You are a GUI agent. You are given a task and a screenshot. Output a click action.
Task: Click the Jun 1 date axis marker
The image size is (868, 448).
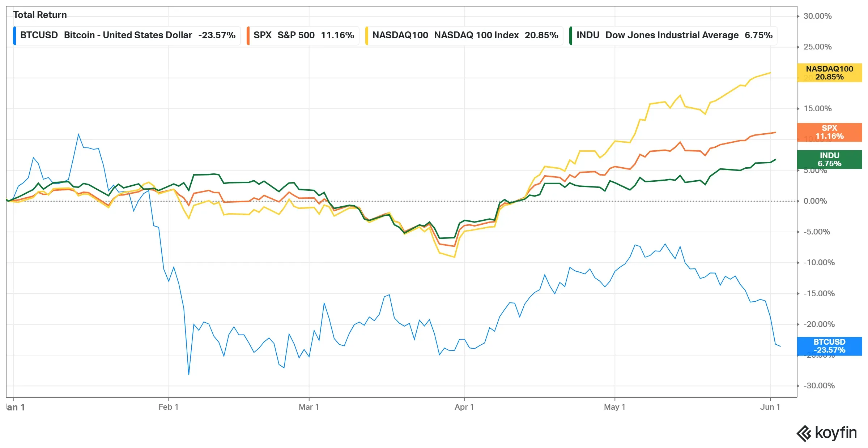(x=770, y=407)
